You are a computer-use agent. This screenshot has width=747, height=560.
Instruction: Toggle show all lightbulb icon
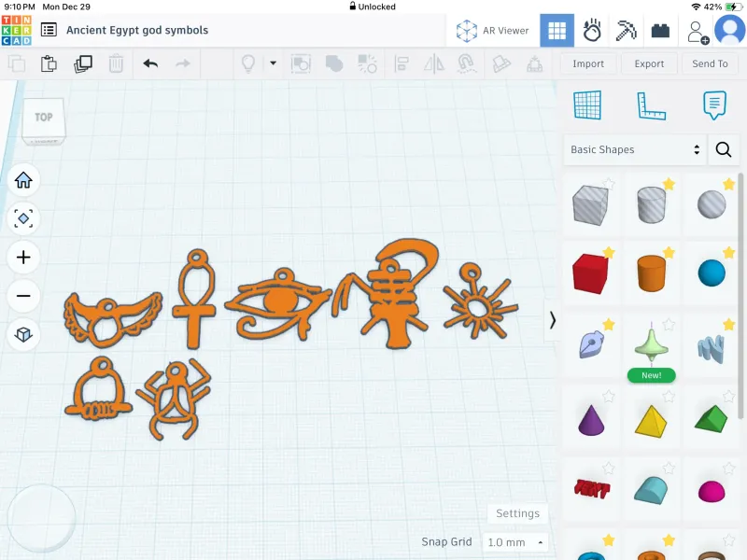point(248,63)
